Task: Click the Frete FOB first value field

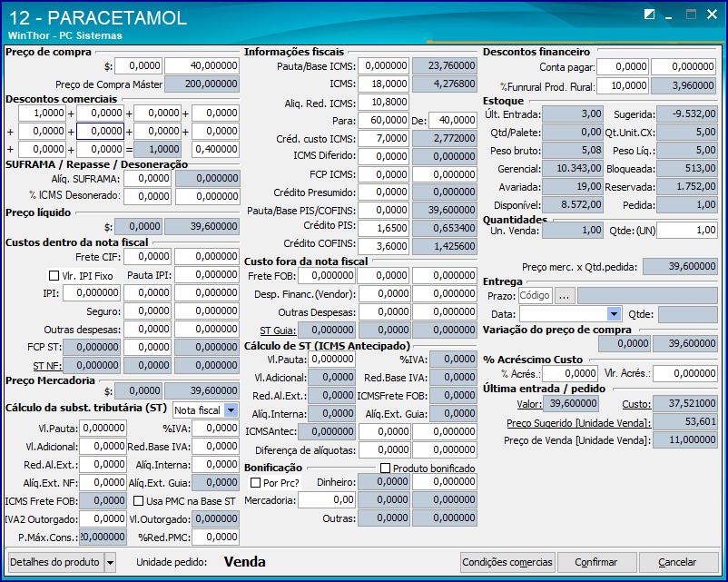Action: [x=327, y=276]
